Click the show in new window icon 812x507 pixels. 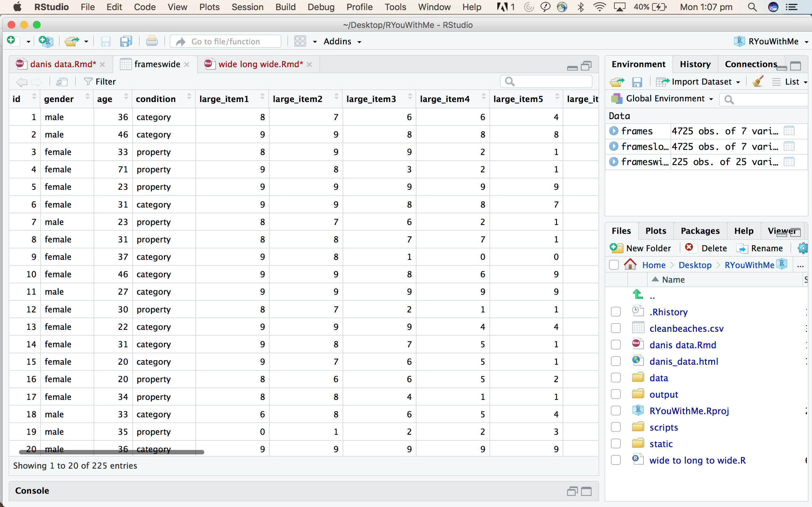pos(62,81)
